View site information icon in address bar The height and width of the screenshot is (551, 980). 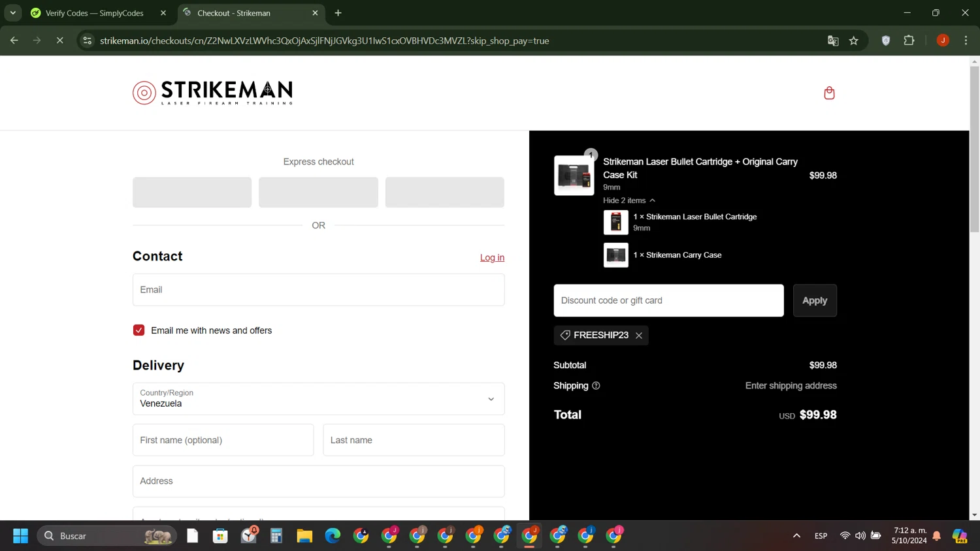[87, 40]
